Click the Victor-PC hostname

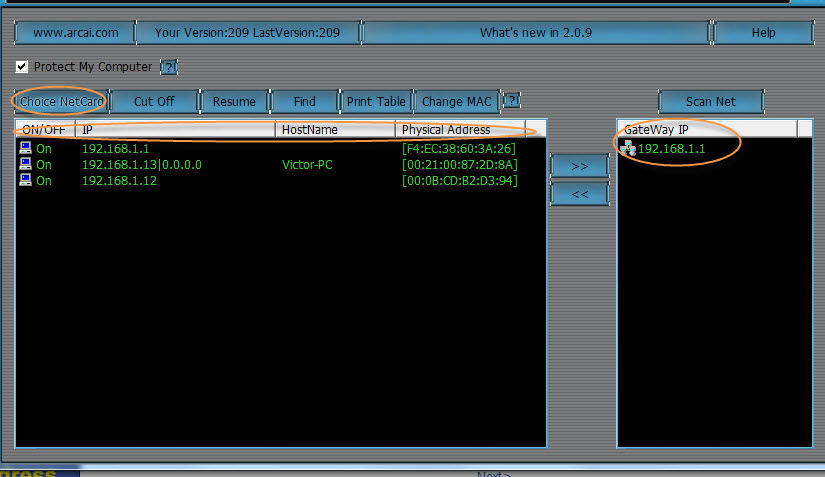point(307,165)
